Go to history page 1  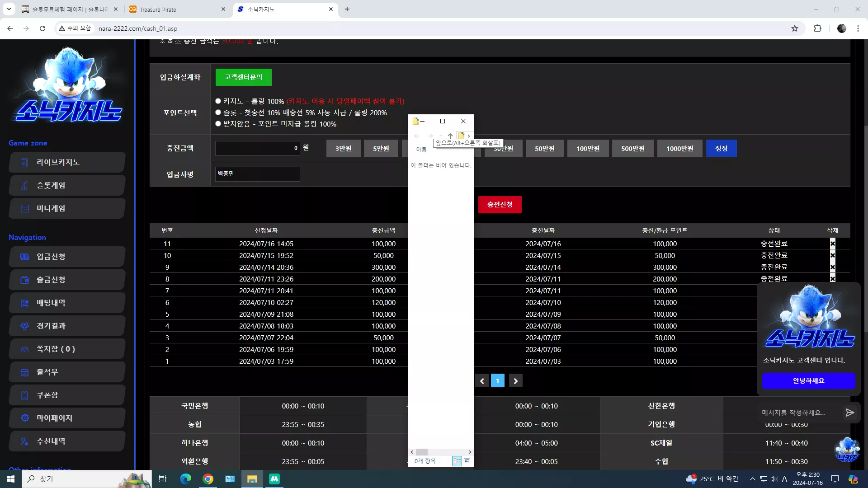pyautogui.click(x=498, y=381)
